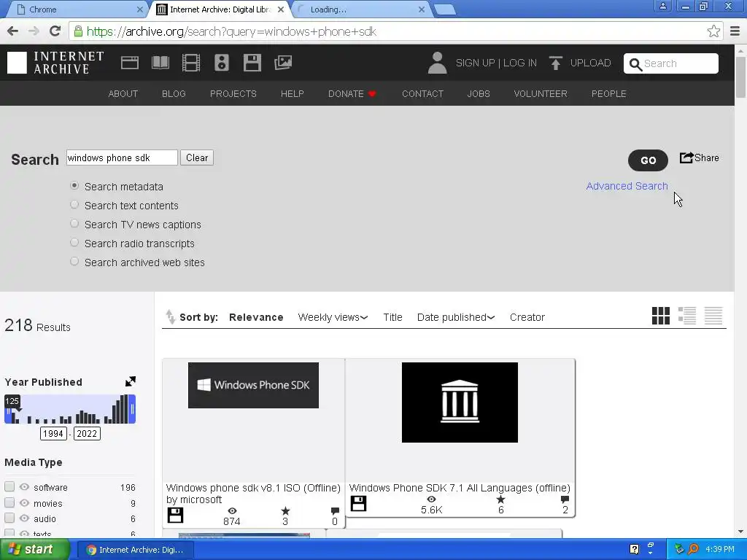This screenshot has width=747, height=560.
Task: Open the Images icon in header
Action: click(283, 63)
